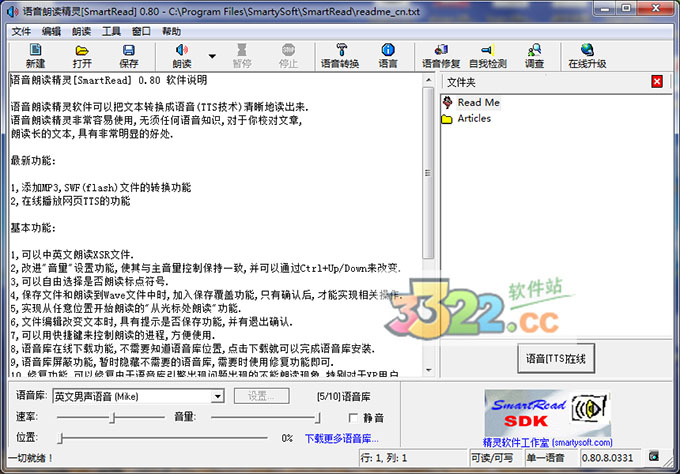Click the 停止 (Stop) toolbar icon
This screenshot has width=680, height=474.
tap(288, 56)
